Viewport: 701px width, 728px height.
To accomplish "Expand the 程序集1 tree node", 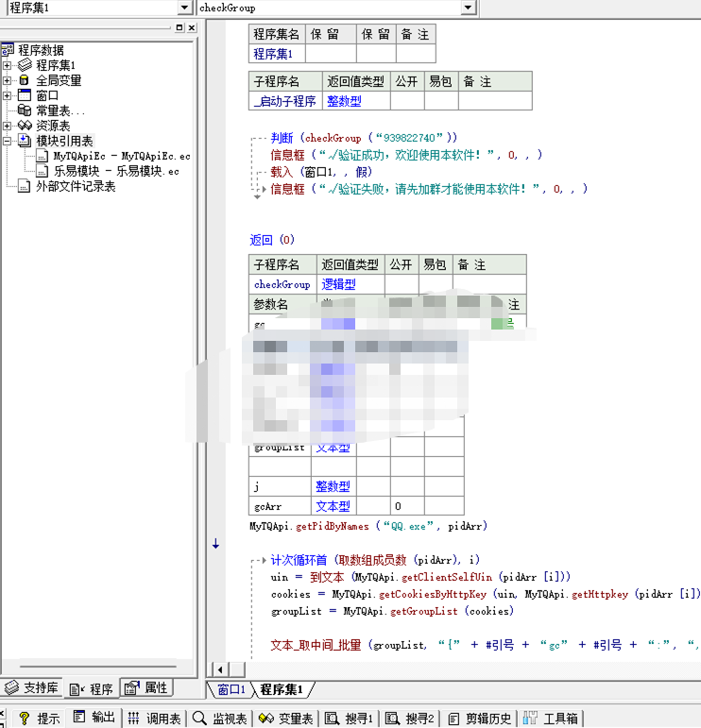I will [x=8, y=65].
